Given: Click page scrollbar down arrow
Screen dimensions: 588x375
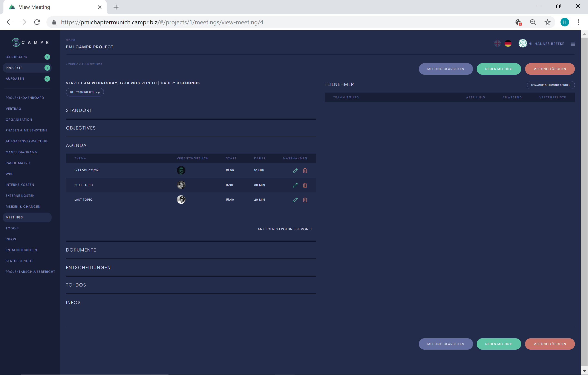Looking at the screenshot, I should pos(584,371).
